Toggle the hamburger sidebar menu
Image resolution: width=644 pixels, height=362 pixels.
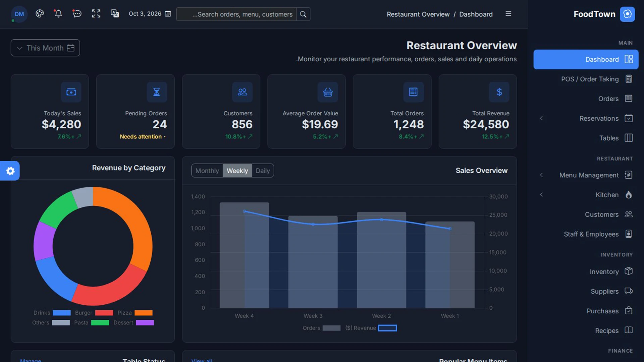[508, 14]
